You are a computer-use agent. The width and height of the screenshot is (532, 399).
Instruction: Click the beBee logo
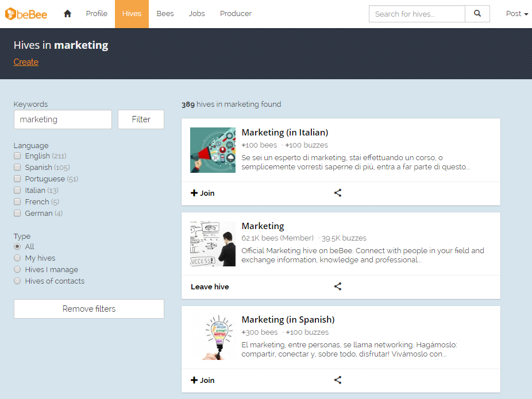coord(26,14)
